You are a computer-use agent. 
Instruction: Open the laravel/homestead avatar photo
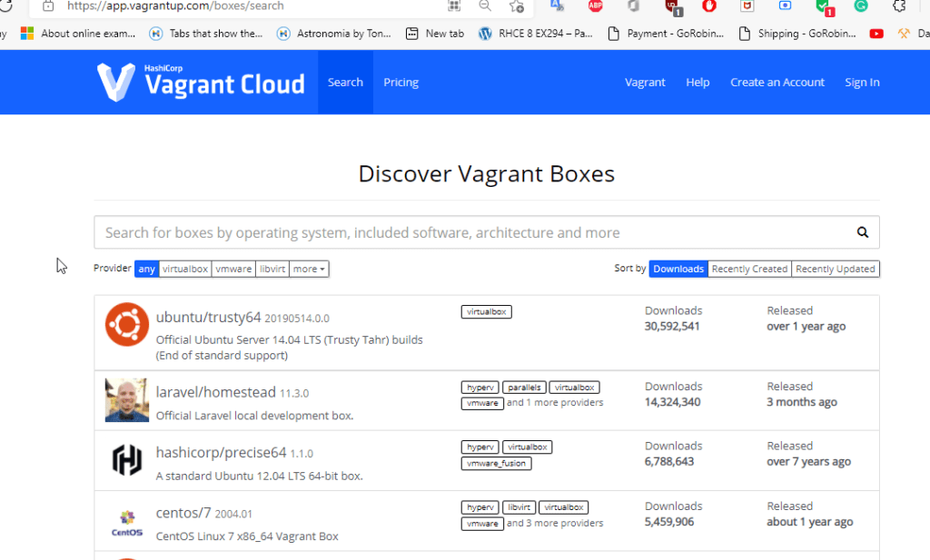pos(127,400)
